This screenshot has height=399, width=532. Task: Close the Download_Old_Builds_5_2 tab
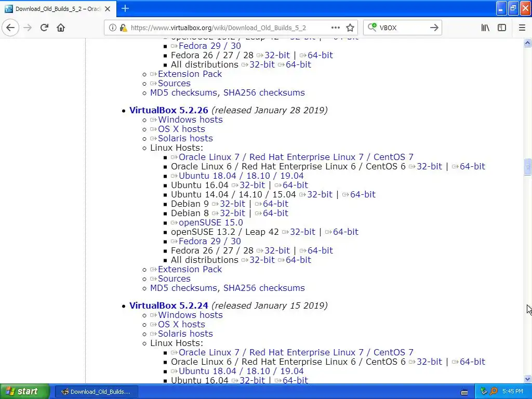tap(108, 9)
